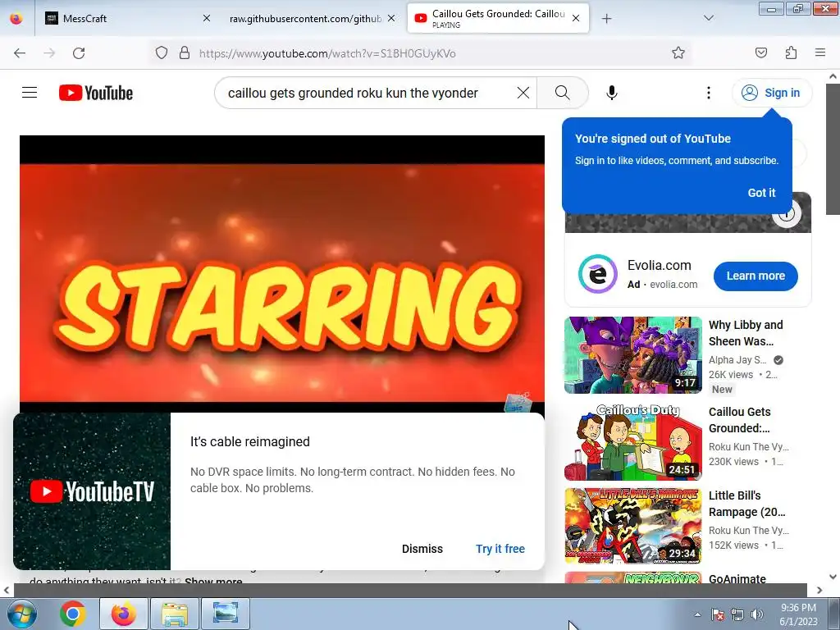Open the Action Center flag tray icon
This screenshot has width=840, height=630.
click(717, 614)
